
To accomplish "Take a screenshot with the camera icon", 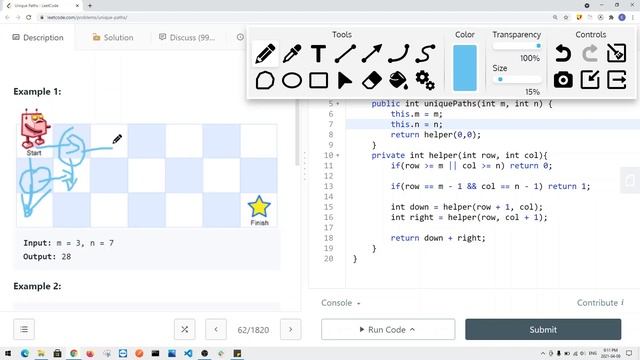I will (x=563, y=80).
